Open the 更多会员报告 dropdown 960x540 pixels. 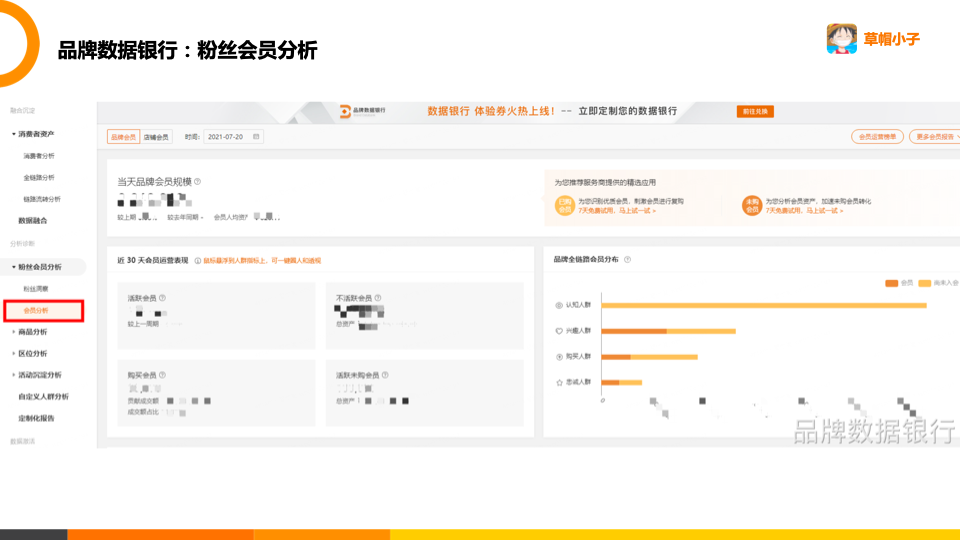click(x=935, y=137)
